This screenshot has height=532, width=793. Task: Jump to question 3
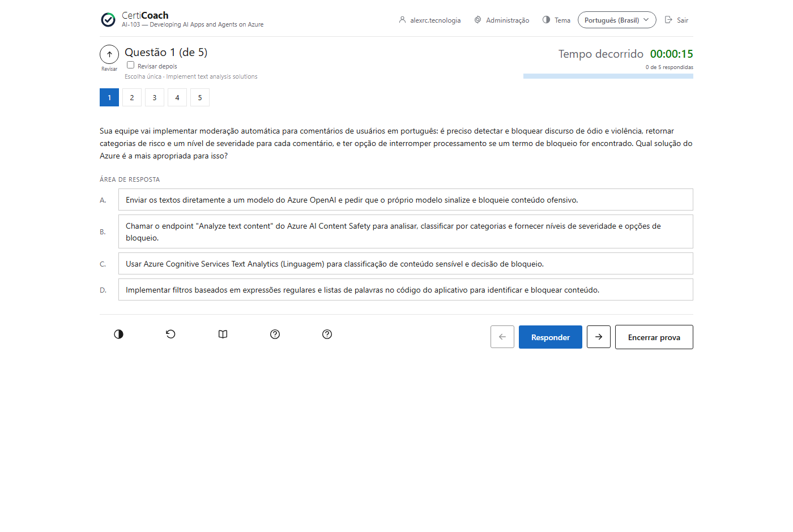point(155,97)
